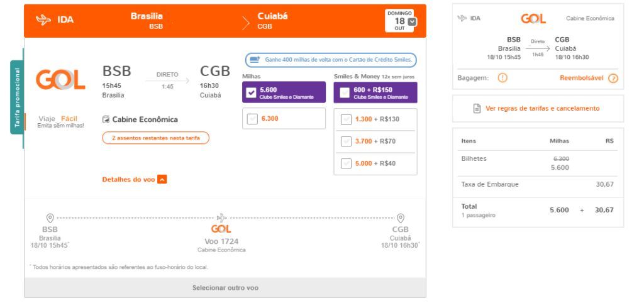Open the Tarifa promocional side tab

tap(17, 97)
